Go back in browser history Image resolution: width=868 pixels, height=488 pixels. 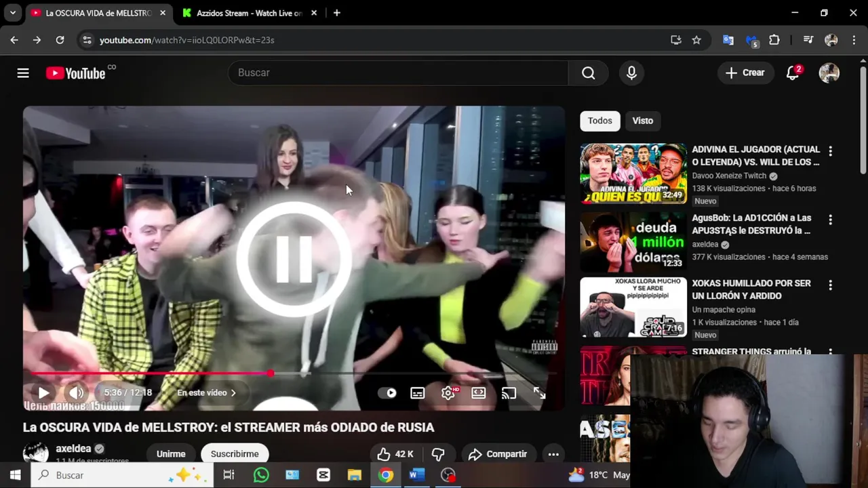(x=14, y=40)
